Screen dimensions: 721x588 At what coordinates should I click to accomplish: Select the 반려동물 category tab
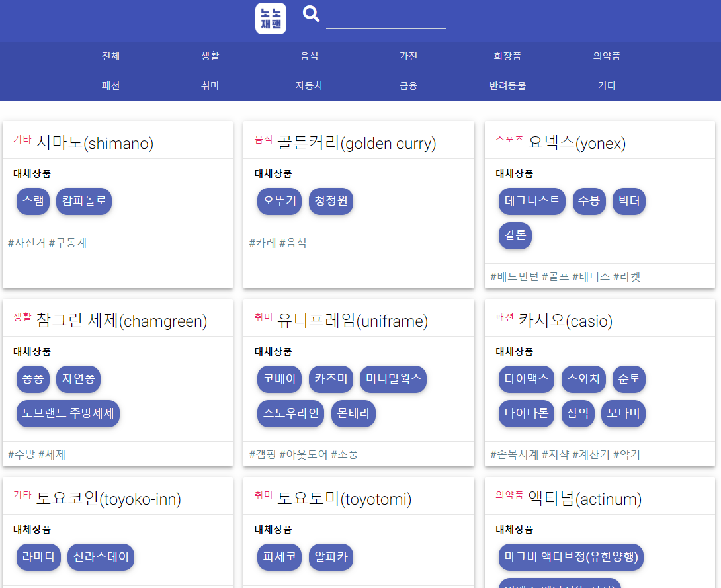point(507,85)
